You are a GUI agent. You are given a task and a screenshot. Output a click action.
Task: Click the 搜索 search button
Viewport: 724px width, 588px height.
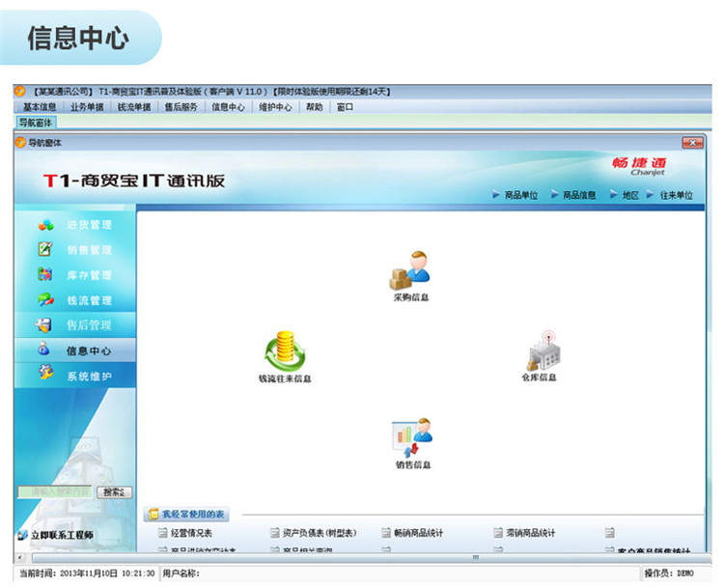pyautogui.click(x=114, y=492)
